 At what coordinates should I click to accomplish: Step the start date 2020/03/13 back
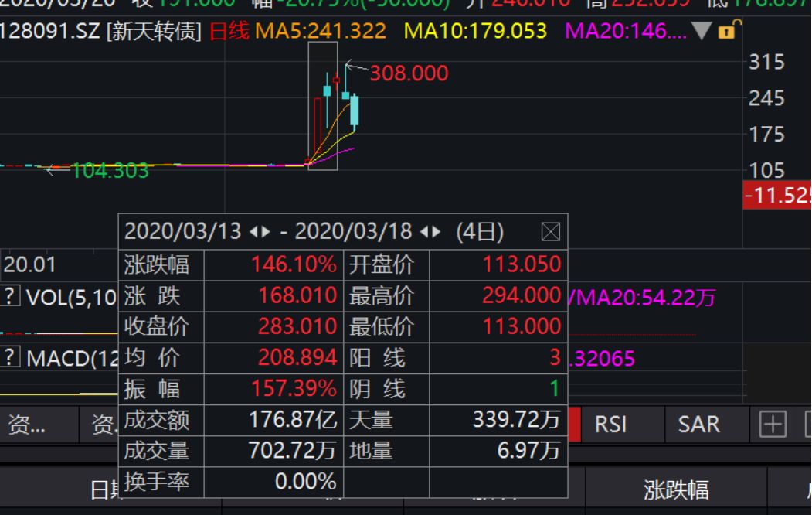254,231
